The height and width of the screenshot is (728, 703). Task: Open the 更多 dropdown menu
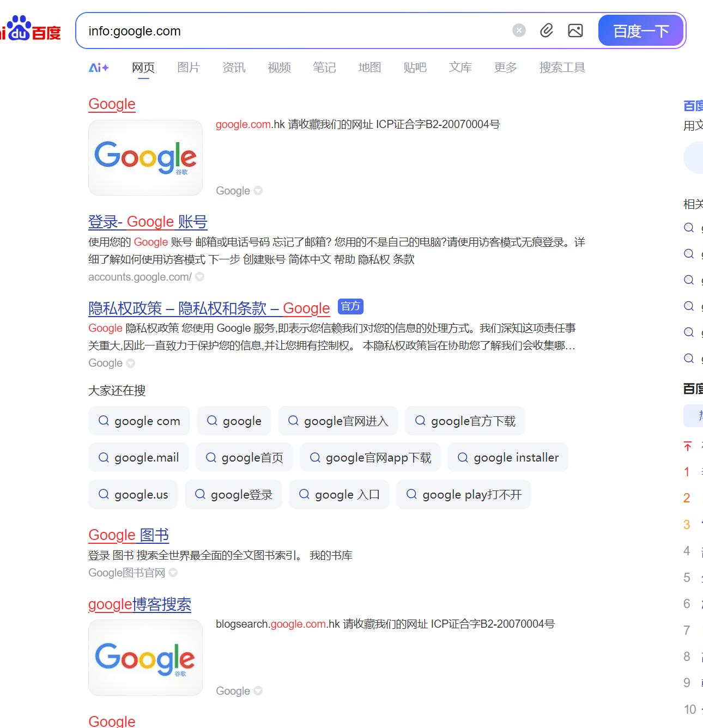coord(505,67)
